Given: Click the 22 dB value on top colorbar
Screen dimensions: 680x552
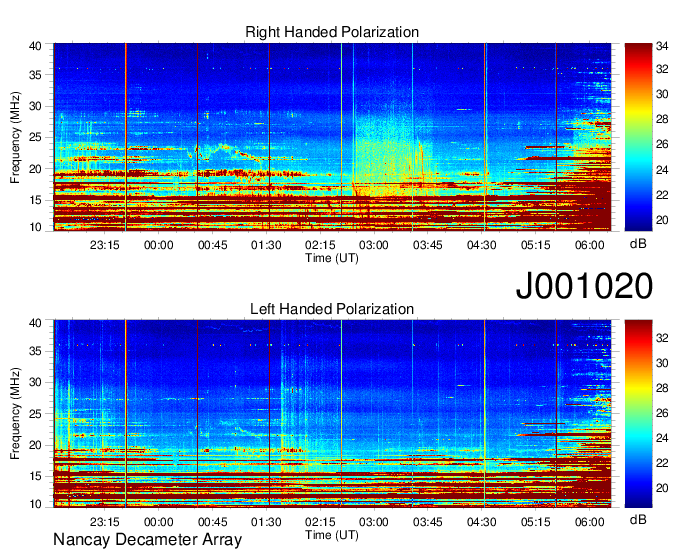Looking at the screenshot, I should pyautogui.click(x=662, y=195).
